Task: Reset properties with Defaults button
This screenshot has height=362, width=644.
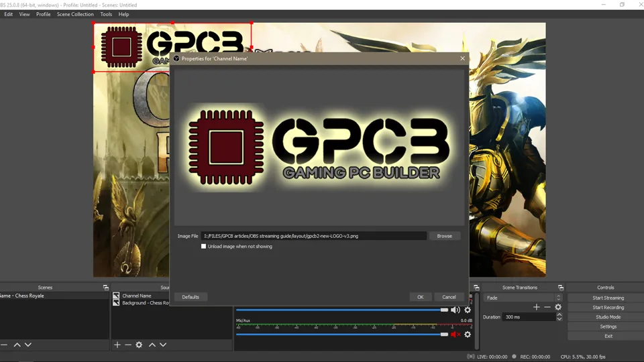Action: [191, 297]
